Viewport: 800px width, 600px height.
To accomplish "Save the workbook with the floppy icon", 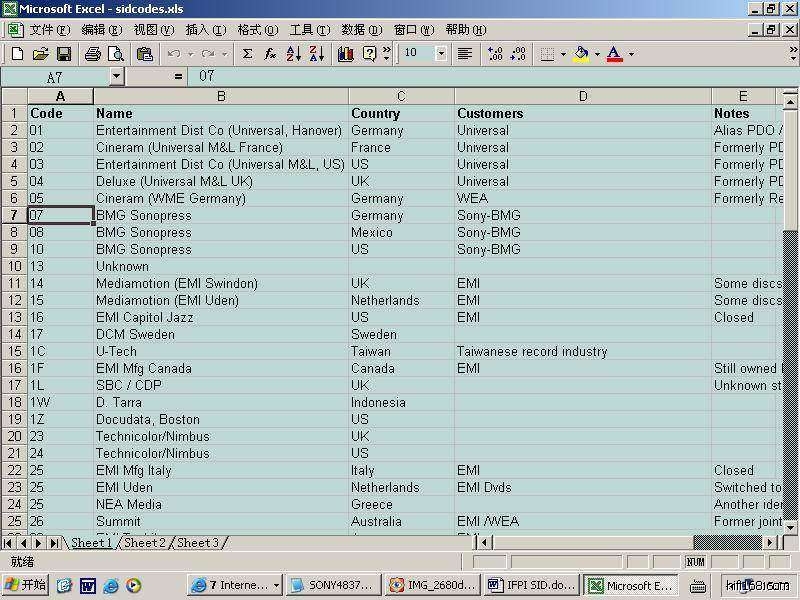I will click(63, 54).
